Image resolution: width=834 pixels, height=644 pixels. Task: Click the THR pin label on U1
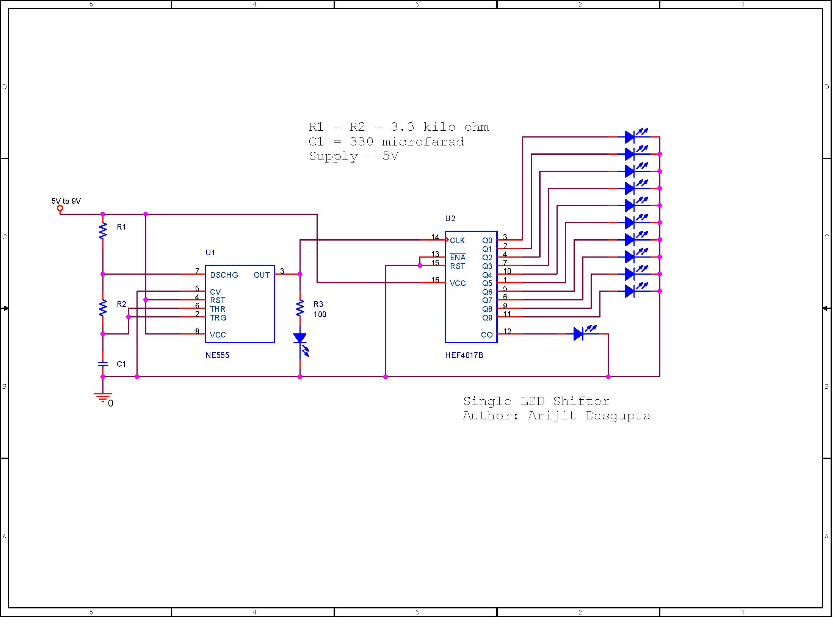coord(218,310)
